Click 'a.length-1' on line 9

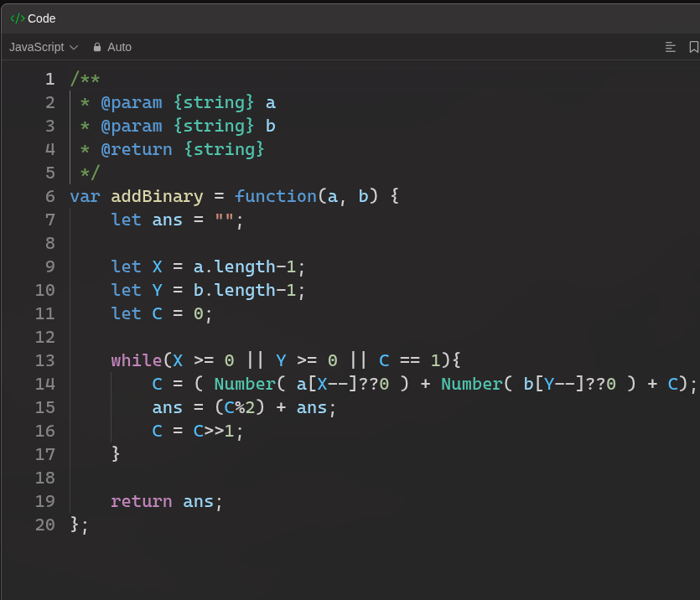pos(245,266)
